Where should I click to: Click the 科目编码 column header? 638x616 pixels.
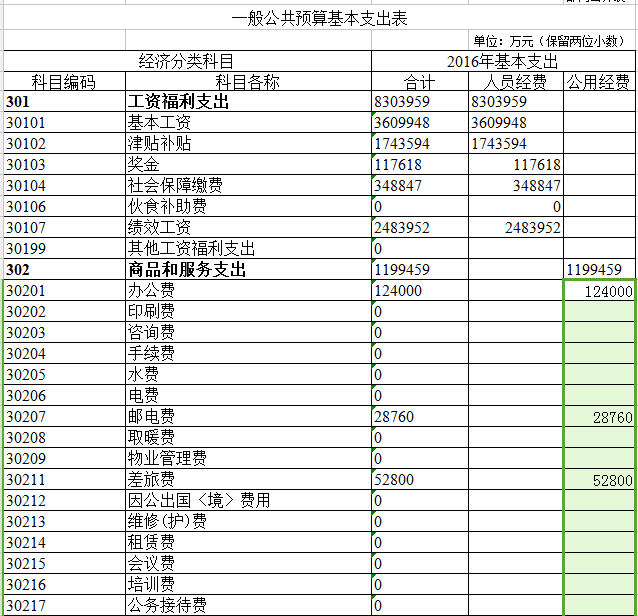64,82
